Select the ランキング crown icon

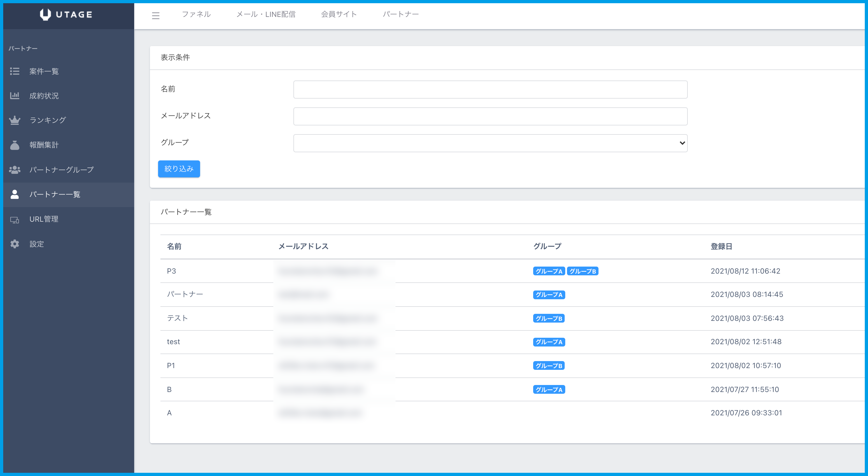pos(15,120)
